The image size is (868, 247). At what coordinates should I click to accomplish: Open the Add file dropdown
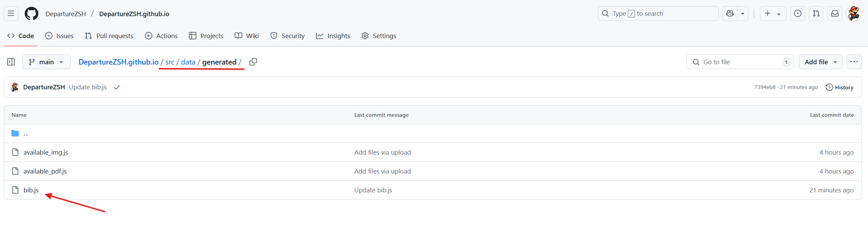821,62
